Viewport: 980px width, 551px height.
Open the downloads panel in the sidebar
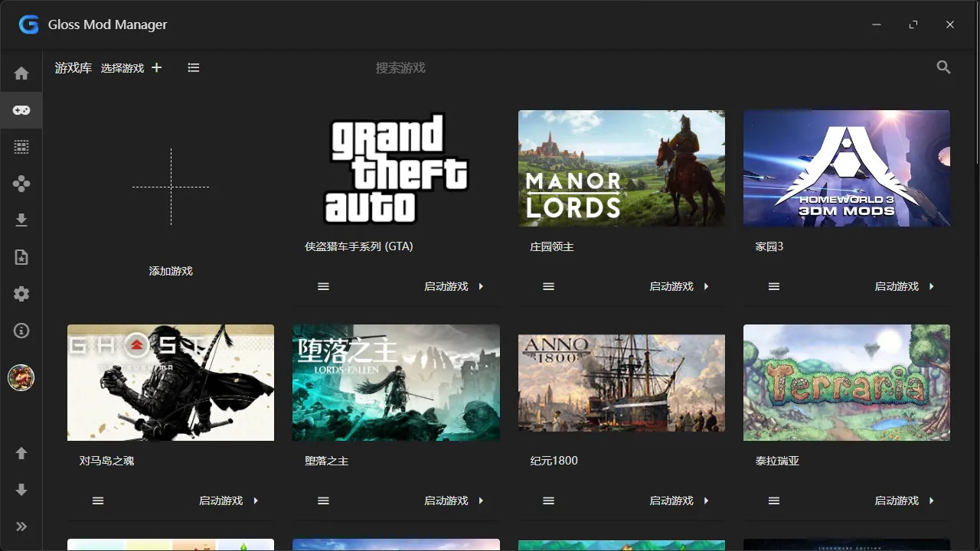tap(21, 220)
